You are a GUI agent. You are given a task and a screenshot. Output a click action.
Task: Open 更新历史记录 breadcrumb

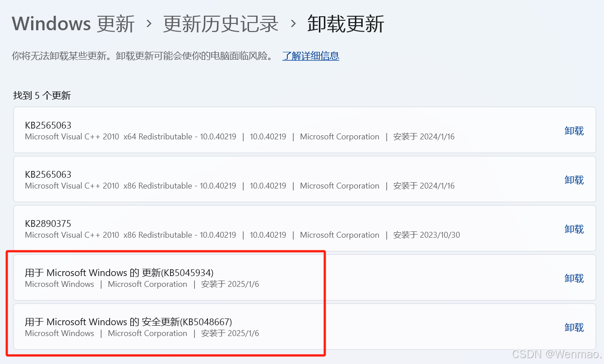tap(221, 23)
